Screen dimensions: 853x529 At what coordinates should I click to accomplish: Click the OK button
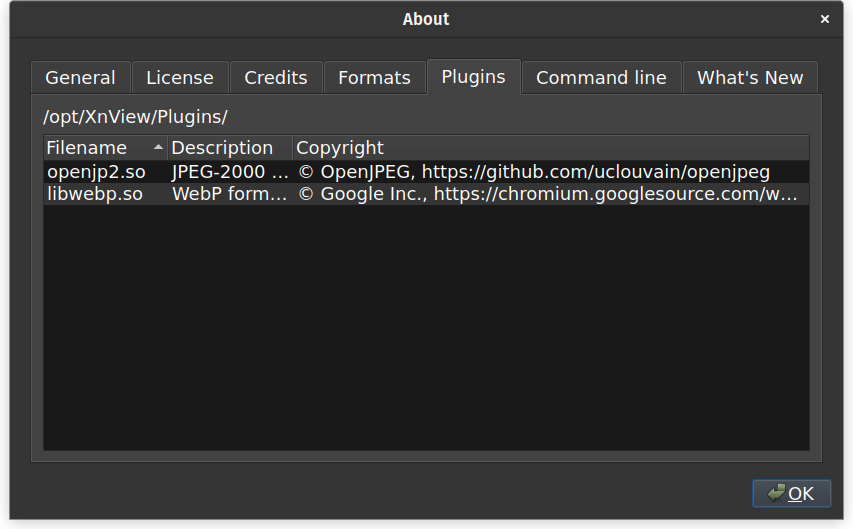click(x=791, y=493)
